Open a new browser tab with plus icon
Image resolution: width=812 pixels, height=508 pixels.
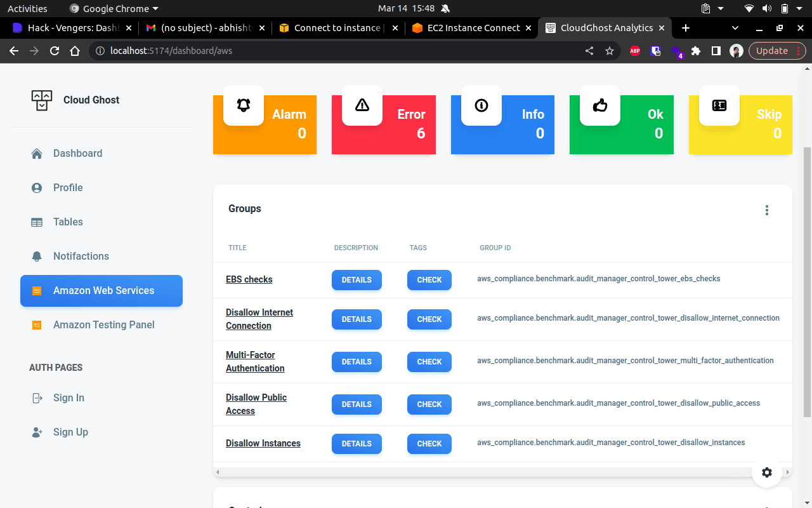685,28
